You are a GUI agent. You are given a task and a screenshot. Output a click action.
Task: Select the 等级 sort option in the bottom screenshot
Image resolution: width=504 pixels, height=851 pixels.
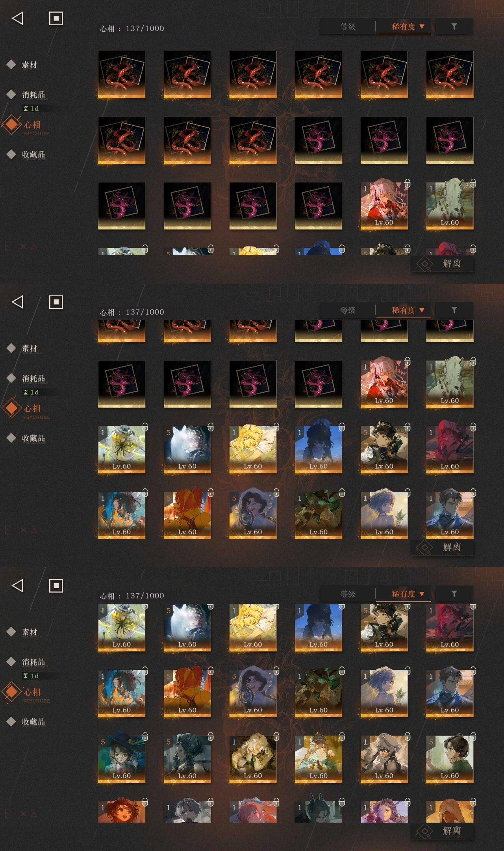(348, 594)
